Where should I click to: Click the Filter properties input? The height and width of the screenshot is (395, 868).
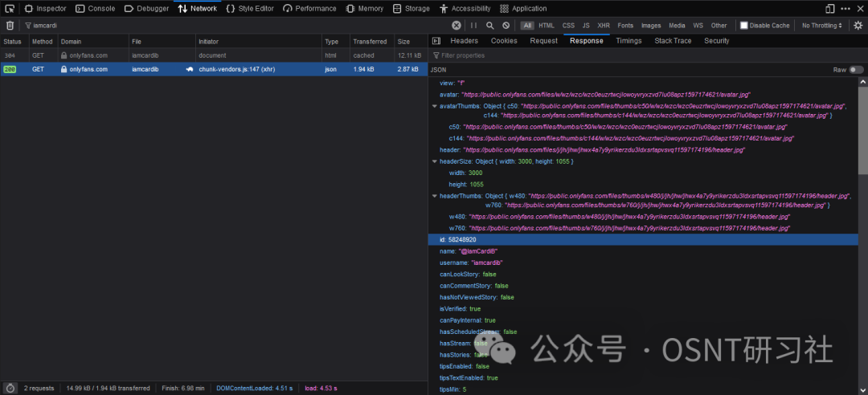(648, 55)
